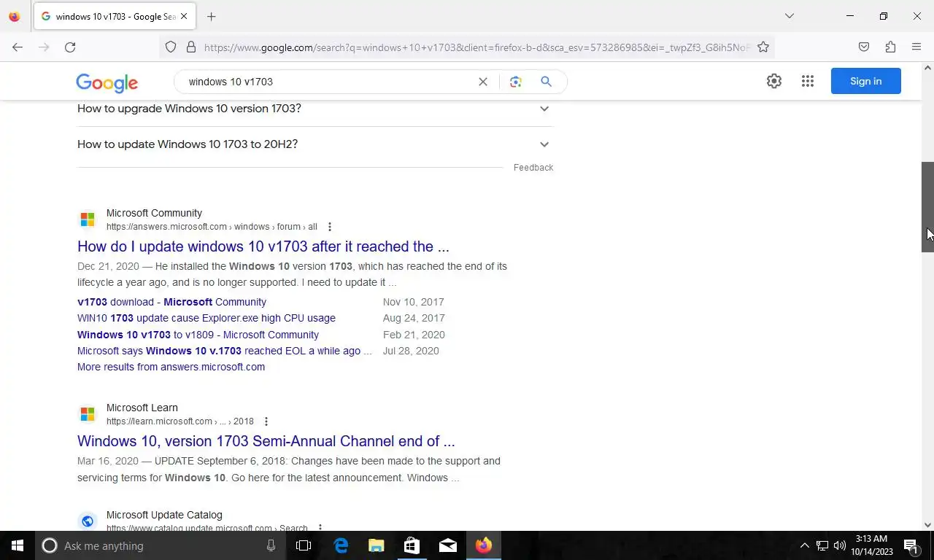Click the magnifier search button

(546, 82)
